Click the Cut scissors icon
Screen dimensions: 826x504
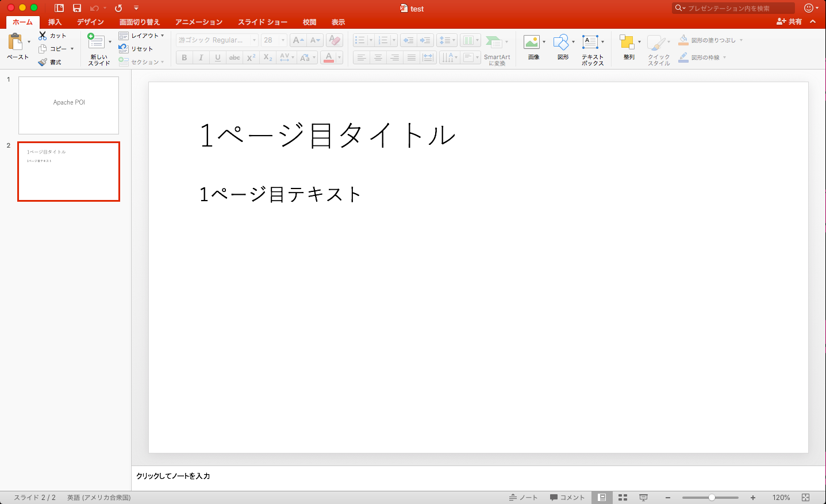[x=43, y=36]
